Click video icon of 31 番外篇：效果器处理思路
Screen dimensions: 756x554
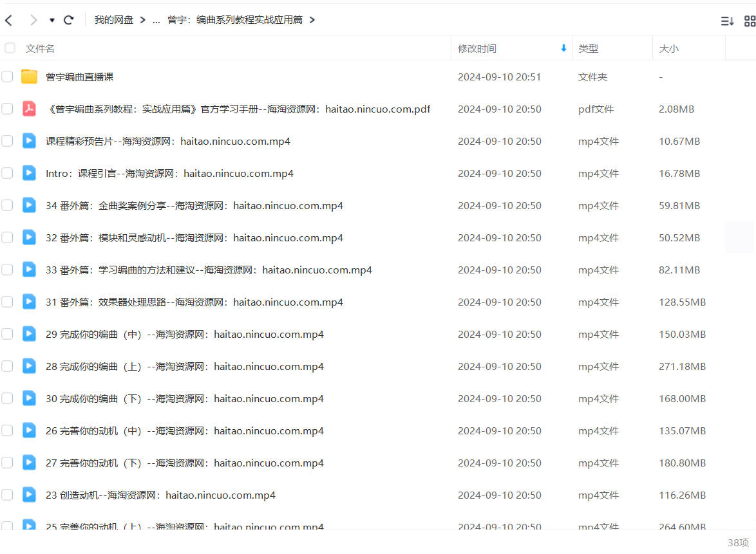coord(29,302)
